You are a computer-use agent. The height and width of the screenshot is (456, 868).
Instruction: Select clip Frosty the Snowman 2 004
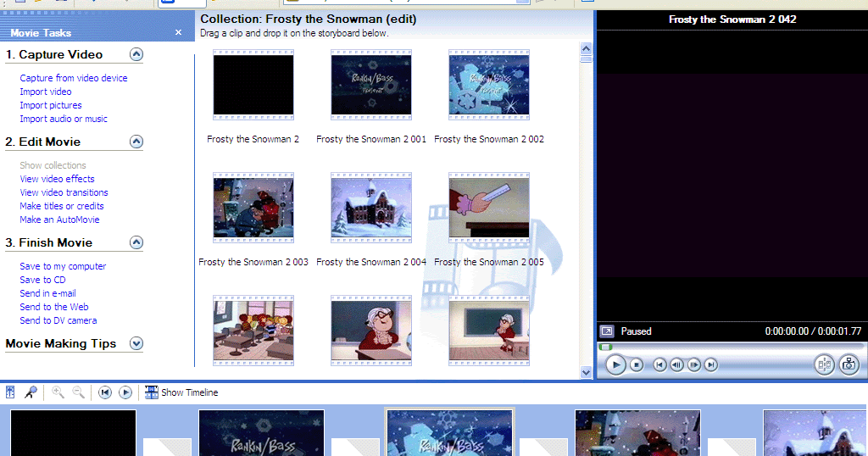371,208
